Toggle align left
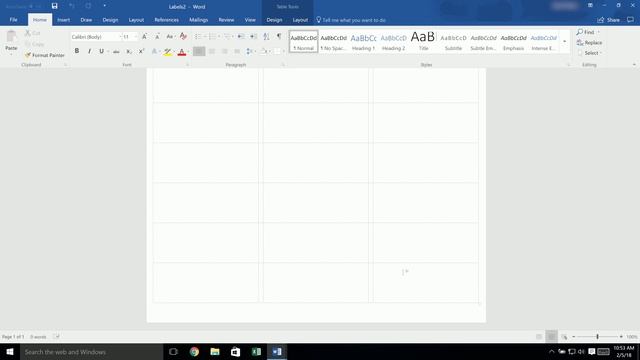Viewport: 640px width, 360px height. click(x=199, y=51)
